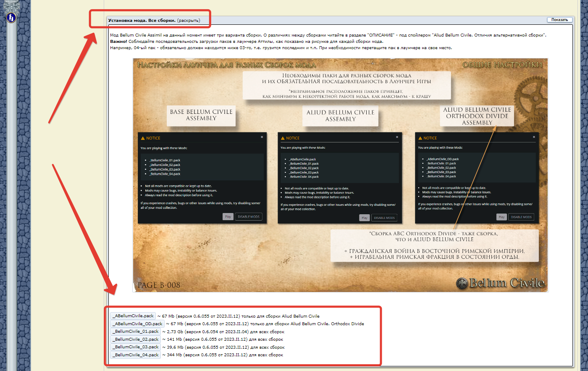Expand spoiler header Установка мода. Все сборки
Image resolution: width=588 pixels, height=371 pixels.
(154, 20)
